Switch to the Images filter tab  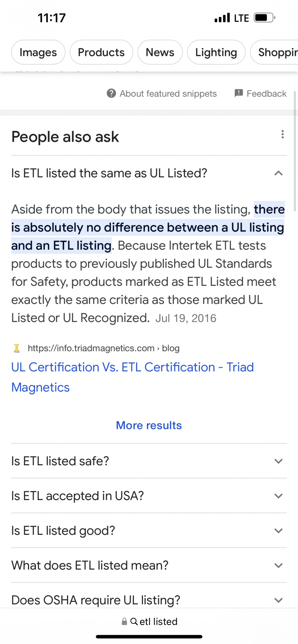[38, 52]
